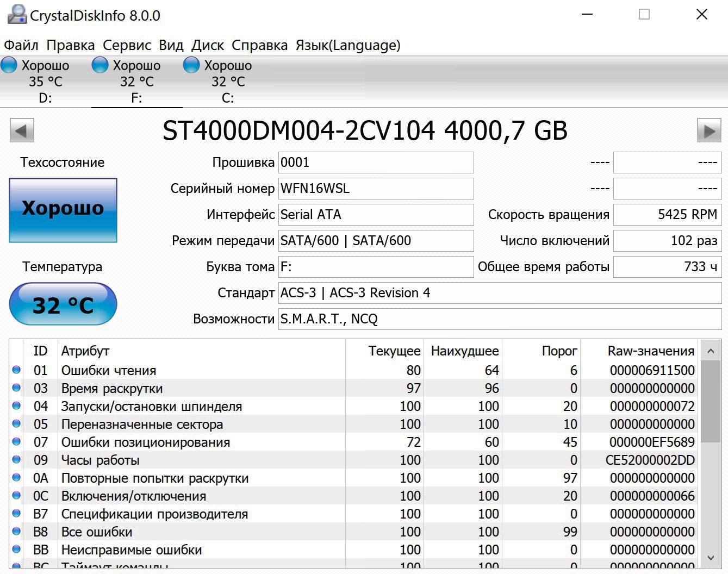Click the attribute list scrollbar thumb

[710, 402]
